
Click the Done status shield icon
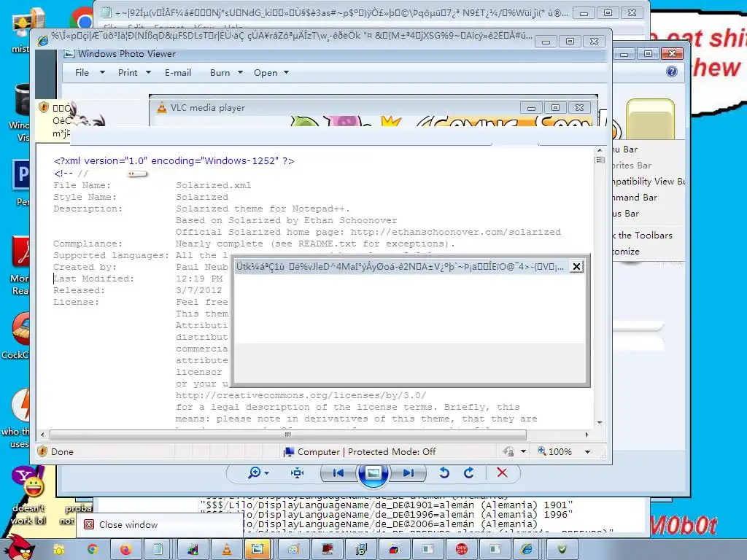(x=42, y=451)
